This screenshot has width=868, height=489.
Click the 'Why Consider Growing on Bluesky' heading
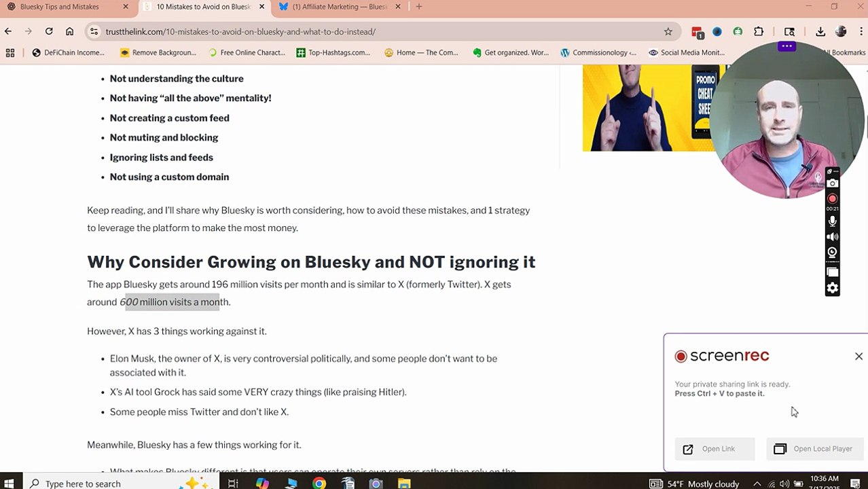point(311,262)
